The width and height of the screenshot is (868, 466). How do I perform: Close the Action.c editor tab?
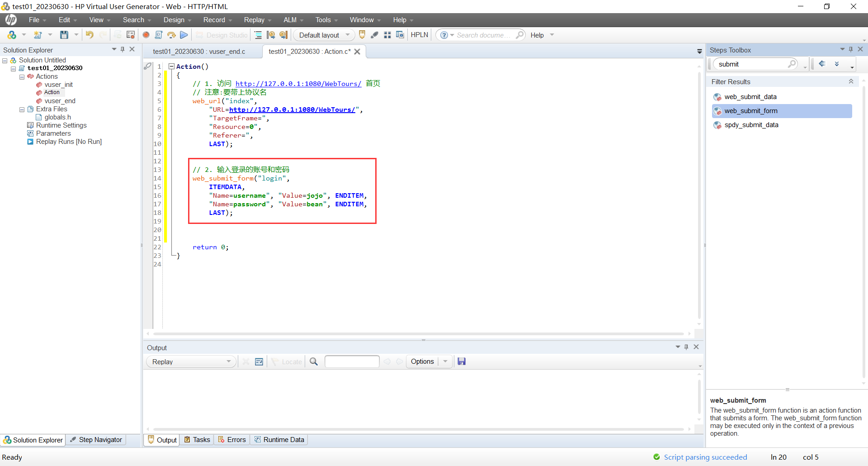click(357, 52)
